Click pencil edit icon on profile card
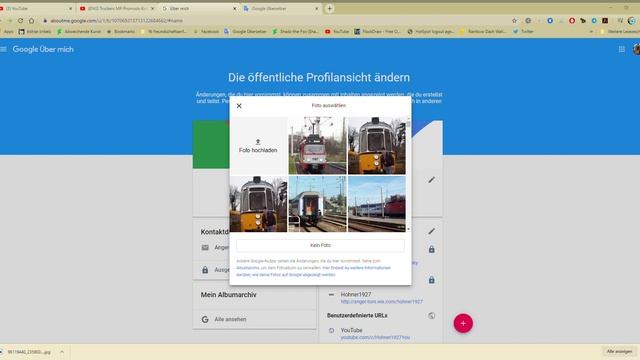This screenshot has height=360, width=640. tap(431, 180)
